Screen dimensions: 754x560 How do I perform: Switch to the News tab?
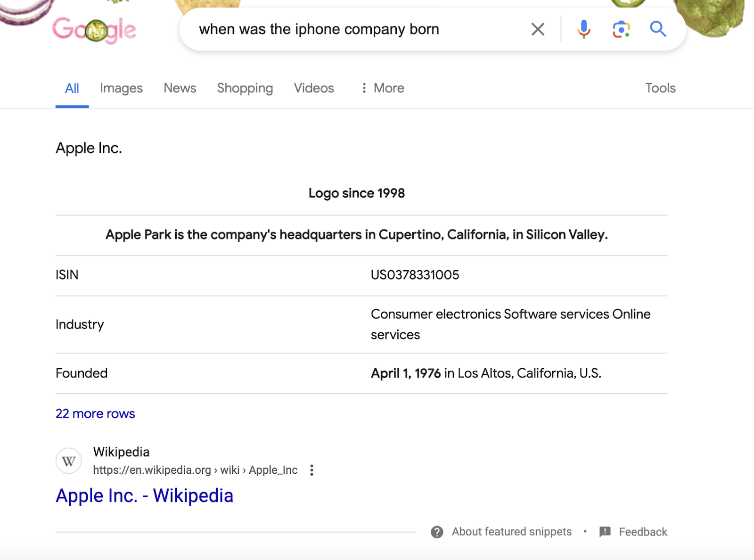click(180, 88)
